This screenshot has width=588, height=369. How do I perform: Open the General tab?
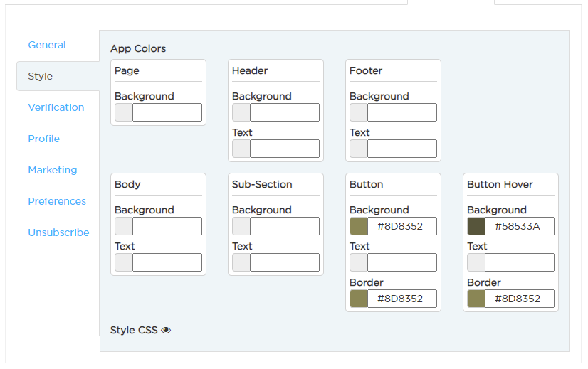(47, 45)
